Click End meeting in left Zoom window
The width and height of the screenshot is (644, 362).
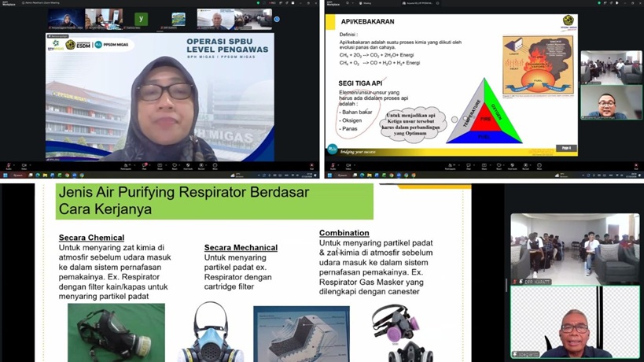coord(311,165)
